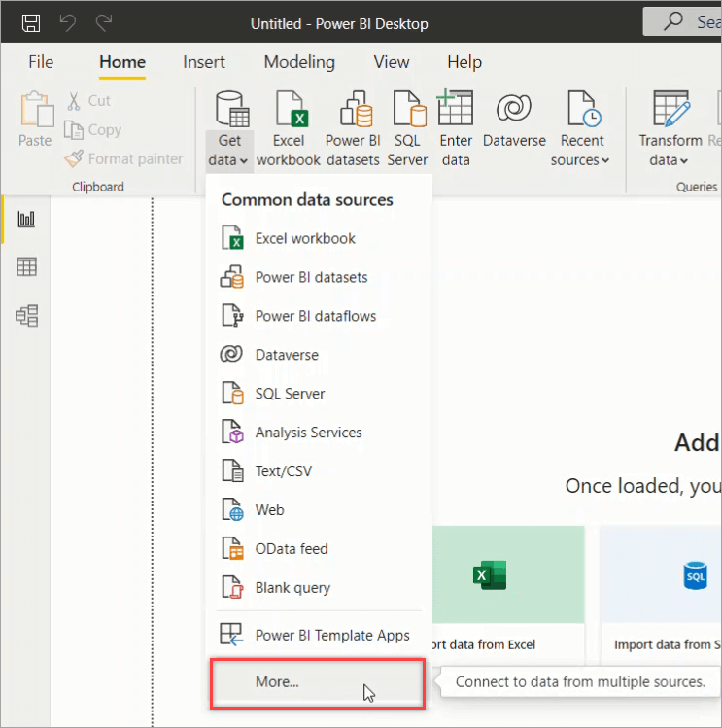Expand the Recent sources dropdown arrow
The width and height of the screenshot is (722, 728).
tap(605, 160)
